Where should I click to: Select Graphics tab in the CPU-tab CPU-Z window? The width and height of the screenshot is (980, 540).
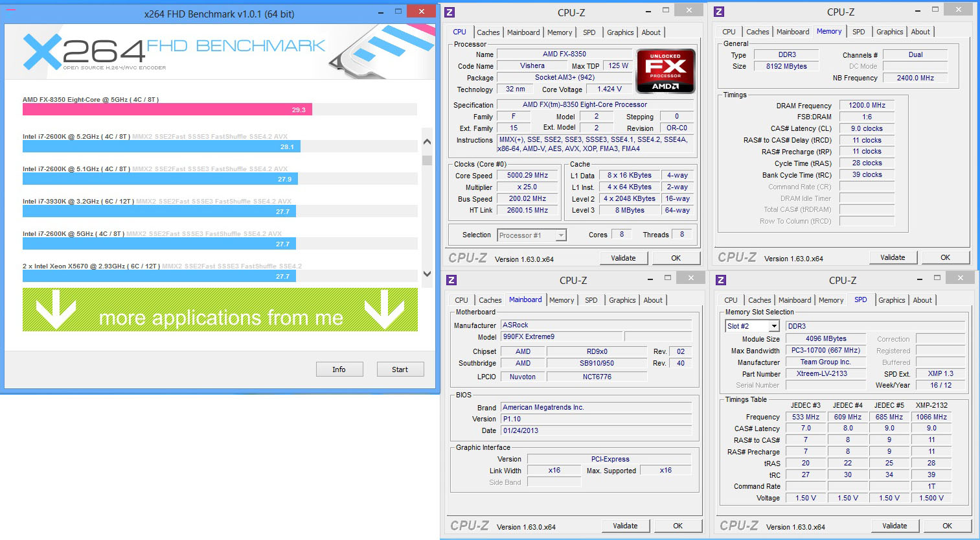pyautogui.click(x=620, y=32)
